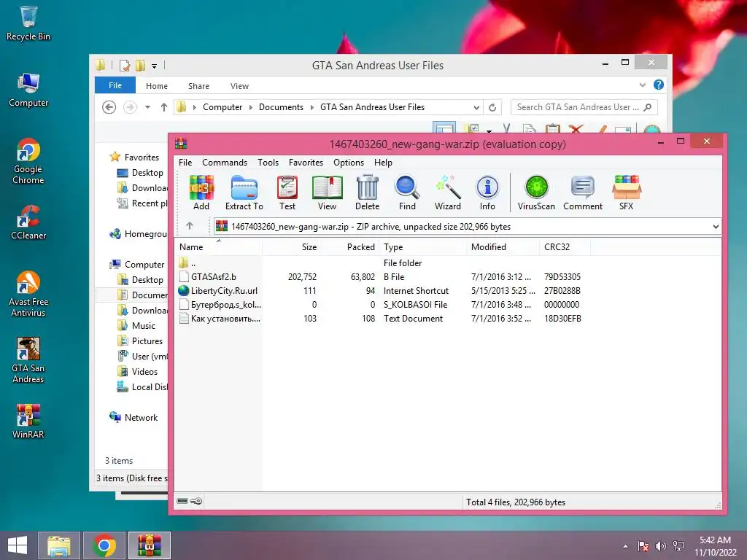747x560 pixels.
Task: Select the Computer desktop icon
Action: [x=28, y=90]
